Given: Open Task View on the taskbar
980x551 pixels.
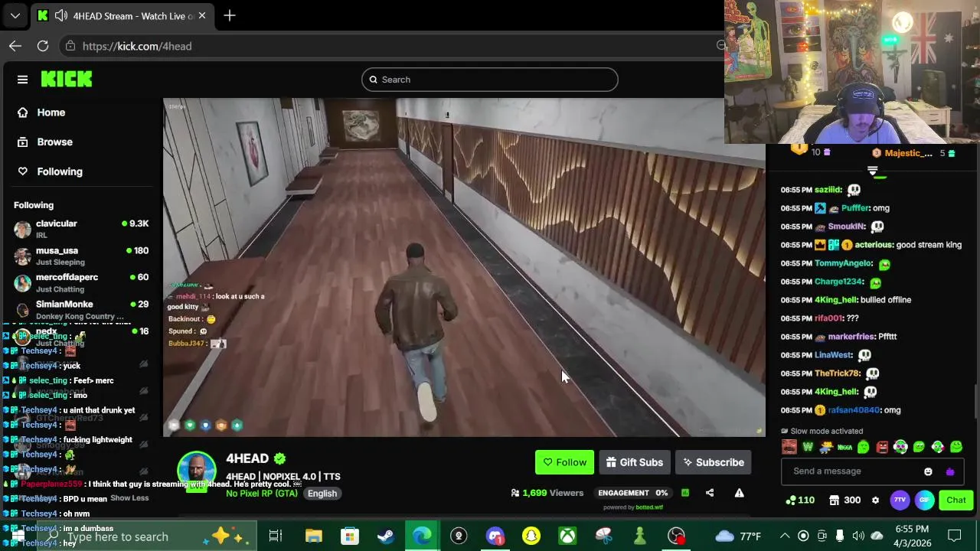Looking at the screenshot, I should [275, 536].
